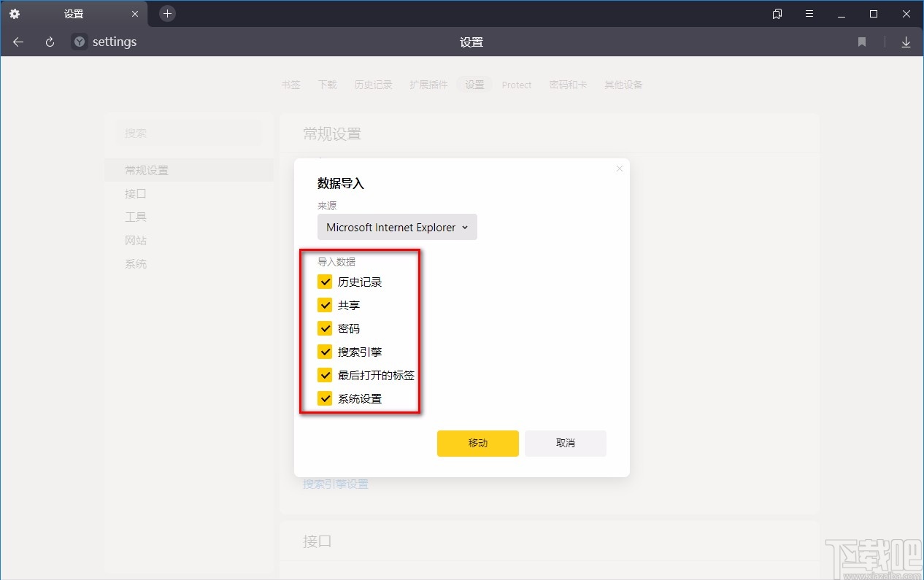This screenshot has width=924, height=580.
Task: Select the Protect navigation item
Action: click(517, 85)
